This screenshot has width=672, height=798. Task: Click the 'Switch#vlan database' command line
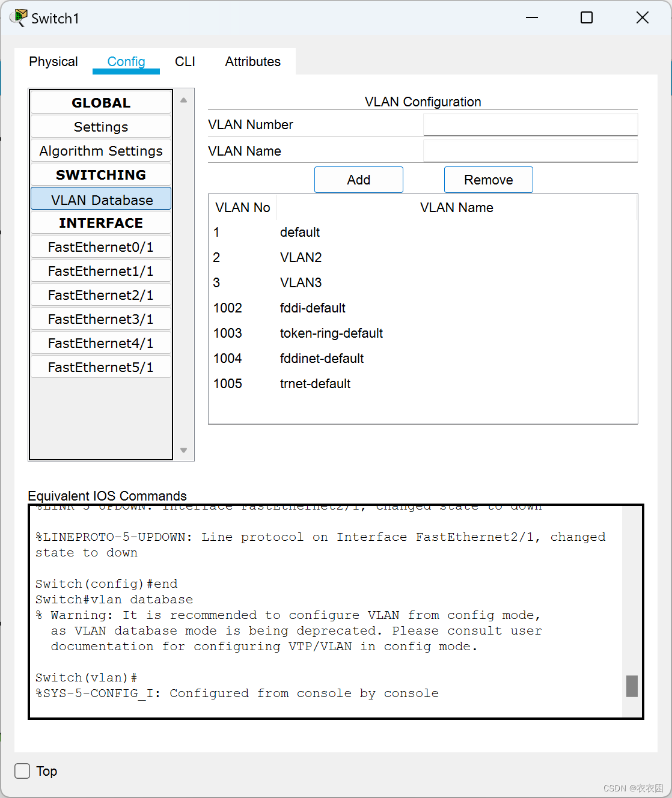114,599
